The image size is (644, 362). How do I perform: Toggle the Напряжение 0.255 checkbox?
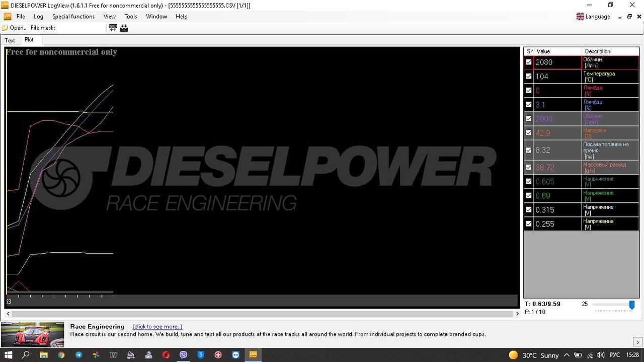529,224
